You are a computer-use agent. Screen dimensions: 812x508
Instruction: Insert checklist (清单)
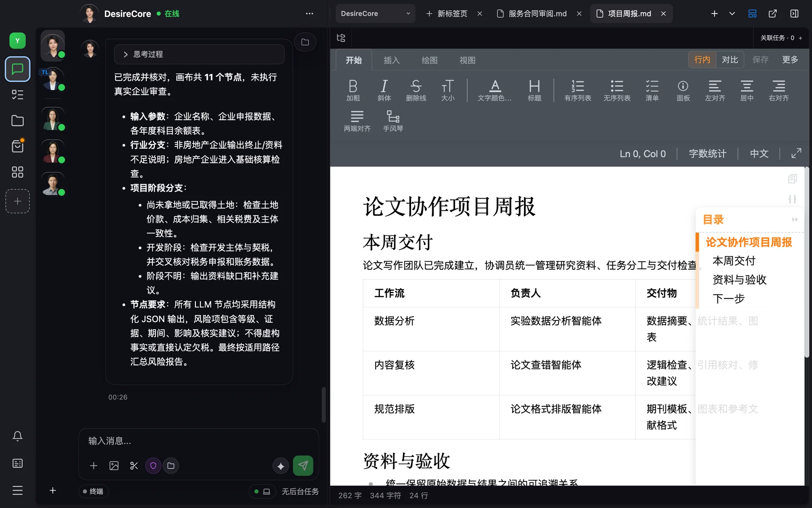click(652, 90)
